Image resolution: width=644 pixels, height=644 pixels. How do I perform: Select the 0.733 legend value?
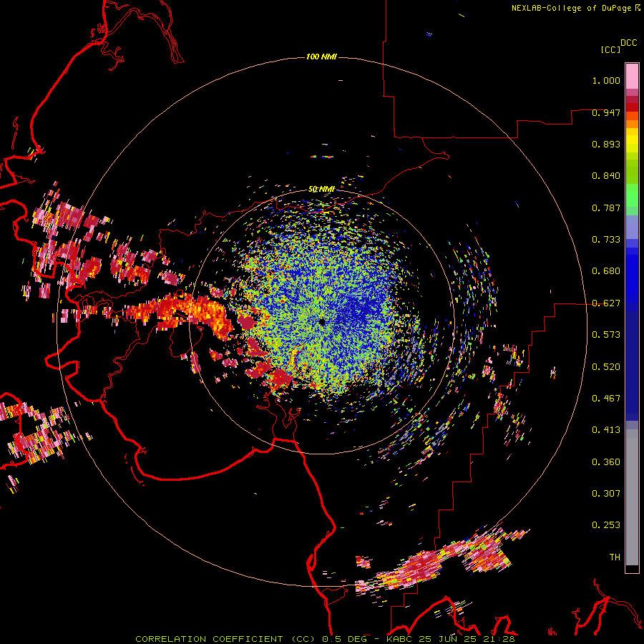(606, 240)
